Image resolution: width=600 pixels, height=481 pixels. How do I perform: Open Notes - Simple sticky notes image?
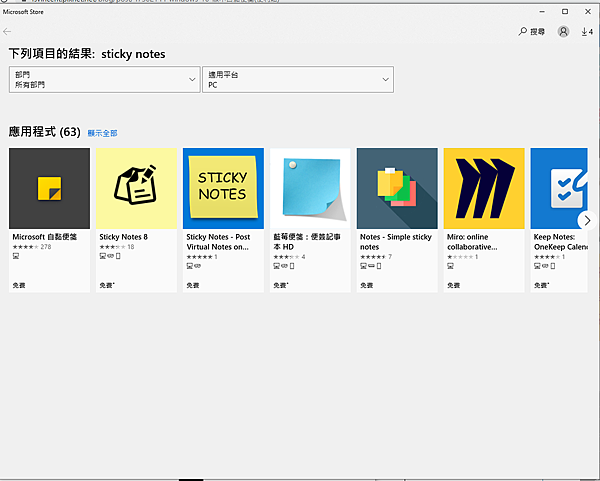pos(397,188)
